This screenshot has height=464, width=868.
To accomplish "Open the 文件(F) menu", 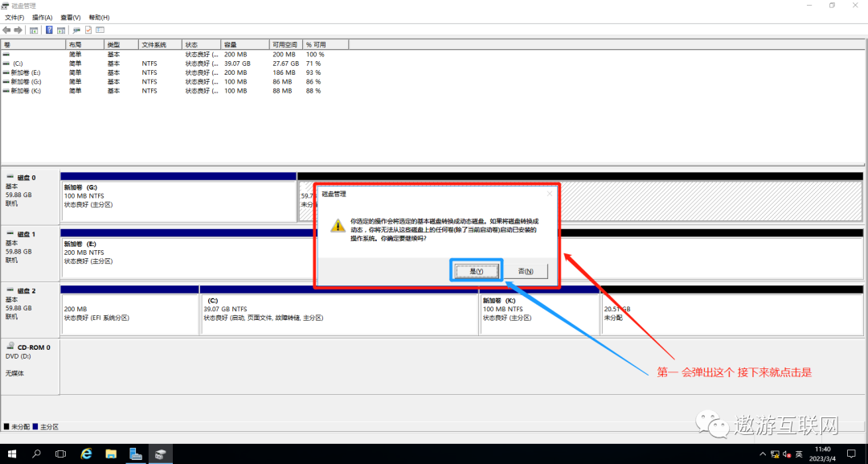I will [14, 18].
